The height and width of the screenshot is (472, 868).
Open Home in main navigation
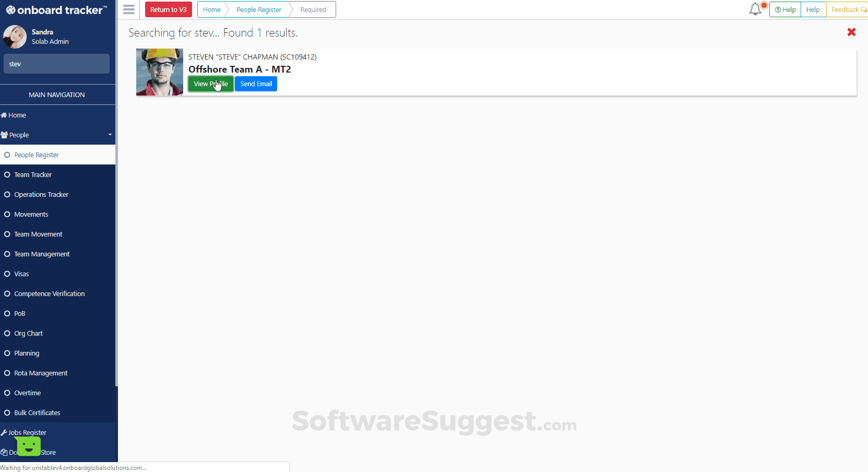coord(57,115)
